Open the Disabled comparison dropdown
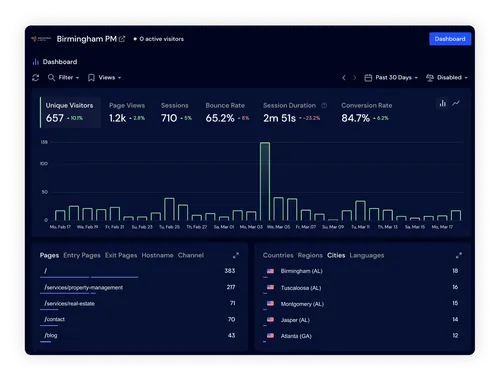Viewport: 500px width, 380px height. (447, 78)
